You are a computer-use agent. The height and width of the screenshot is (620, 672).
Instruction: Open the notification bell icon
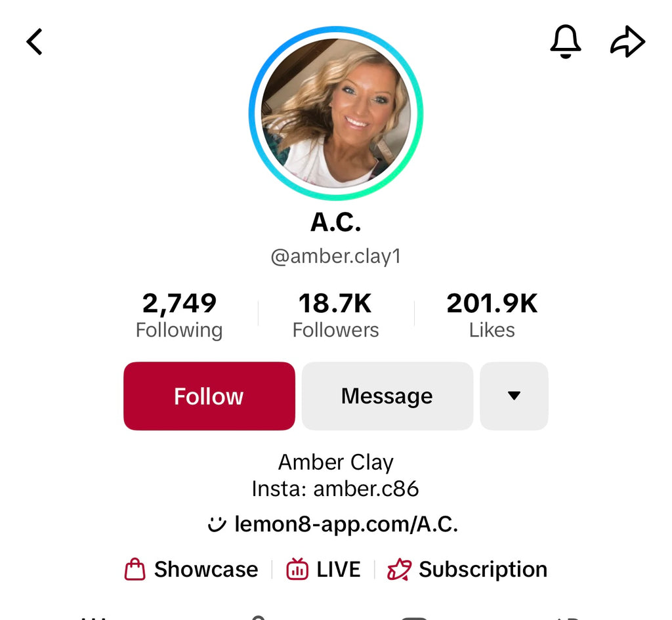[x=565, y=41]
